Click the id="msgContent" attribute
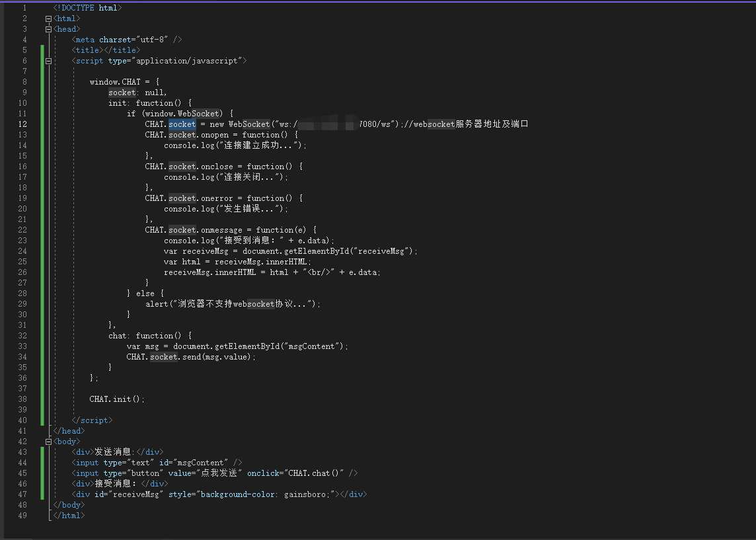This screenshot has width=756, height=540. 194,463
